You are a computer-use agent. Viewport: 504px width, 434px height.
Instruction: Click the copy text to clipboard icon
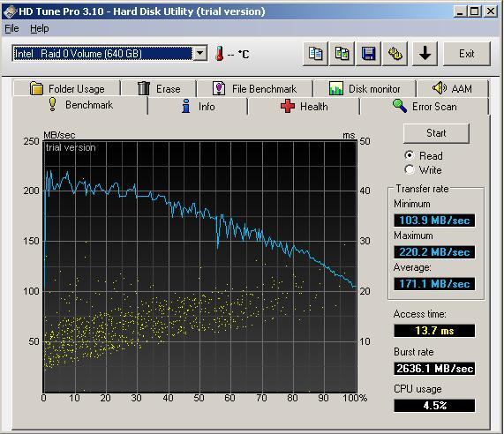click(315, 54)
